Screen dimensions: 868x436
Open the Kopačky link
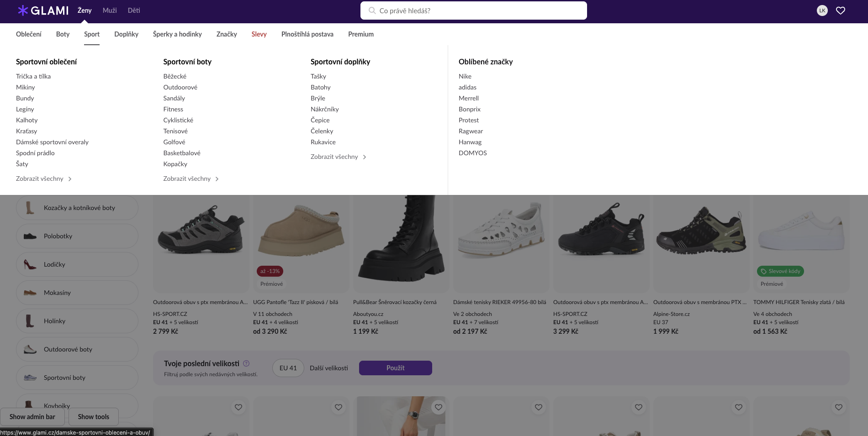(175, 164)
